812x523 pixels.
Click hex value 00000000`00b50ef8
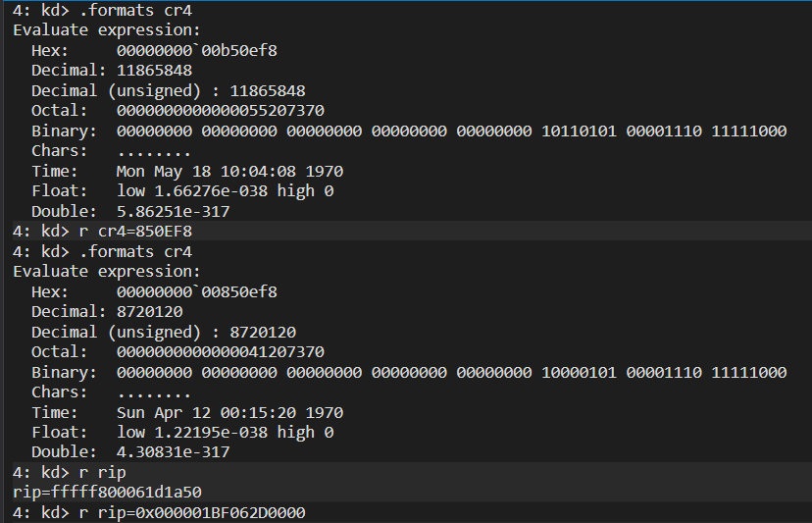click(197, 51)
